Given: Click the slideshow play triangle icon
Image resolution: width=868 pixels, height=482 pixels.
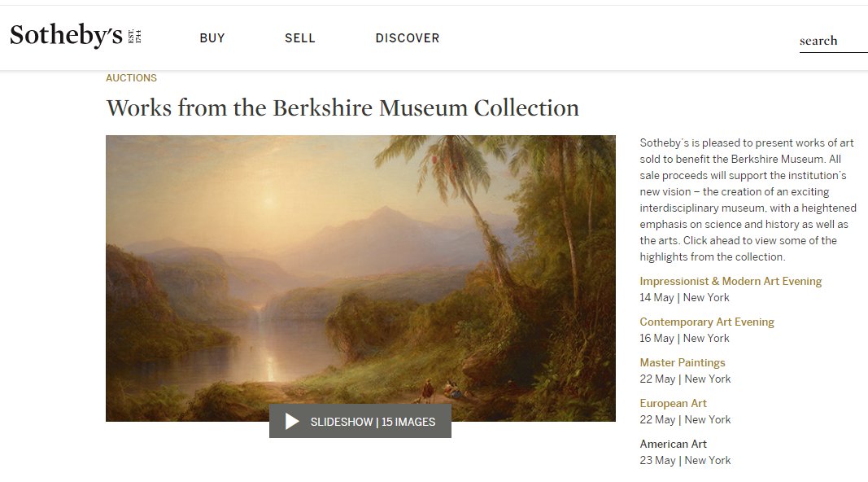Looking at the screenshot, I should point(292,421).
